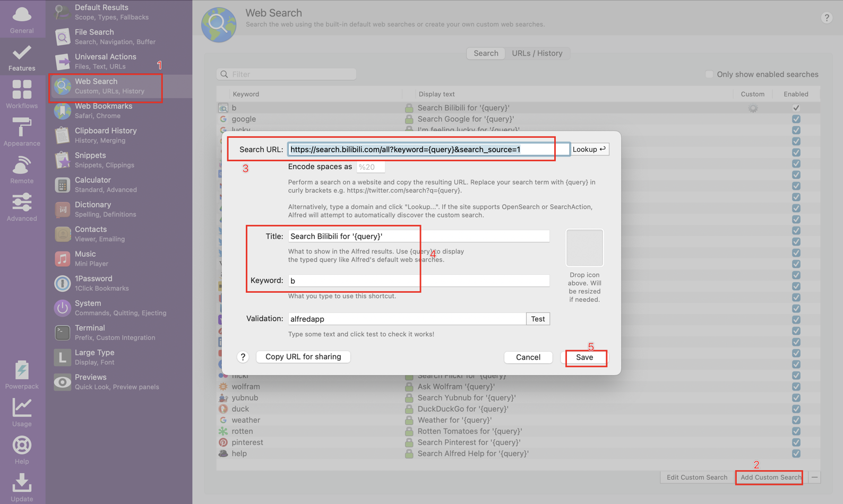
Task: Click Copy URL for sharing
Action: click(303, 357)
